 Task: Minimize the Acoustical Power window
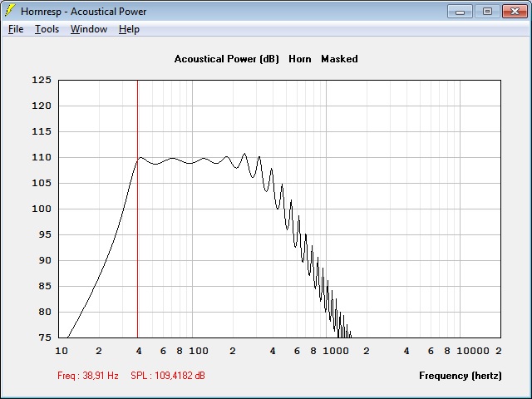coord(460,12)
